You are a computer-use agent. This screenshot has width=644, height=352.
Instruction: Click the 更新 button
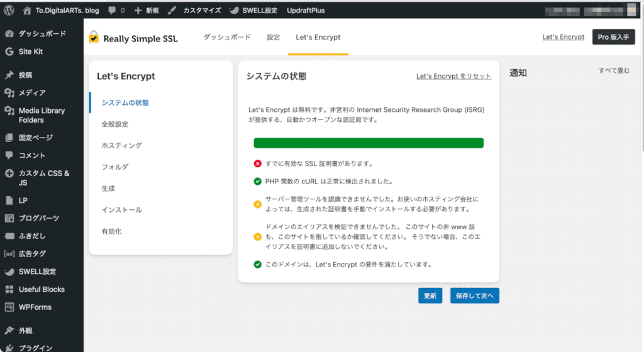430,296
